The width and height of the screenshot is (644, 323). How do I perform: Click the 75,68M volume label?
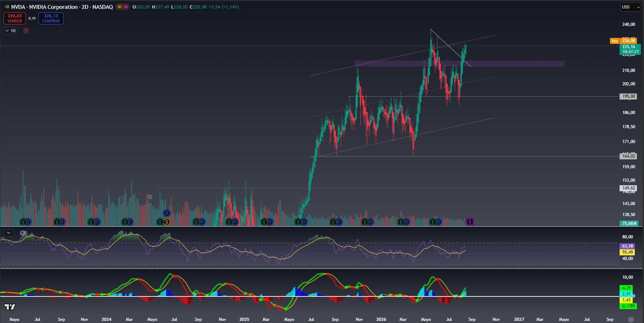tap(629, 223)
